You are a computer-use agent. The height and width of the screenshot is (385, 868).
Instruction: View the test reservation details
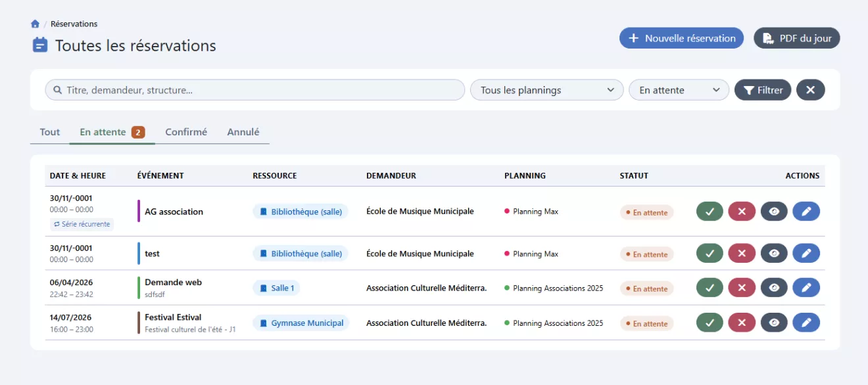(x=774, y=254)
